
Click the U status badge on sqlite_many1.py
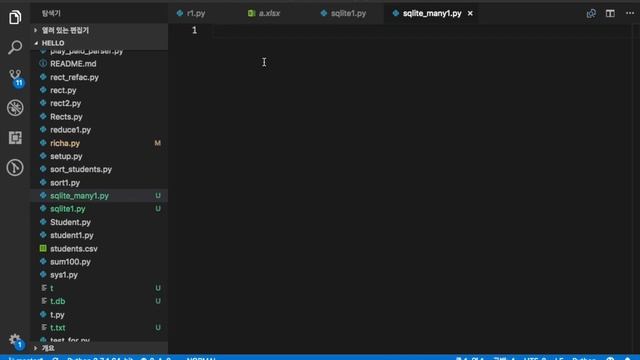tap(158, 196)
